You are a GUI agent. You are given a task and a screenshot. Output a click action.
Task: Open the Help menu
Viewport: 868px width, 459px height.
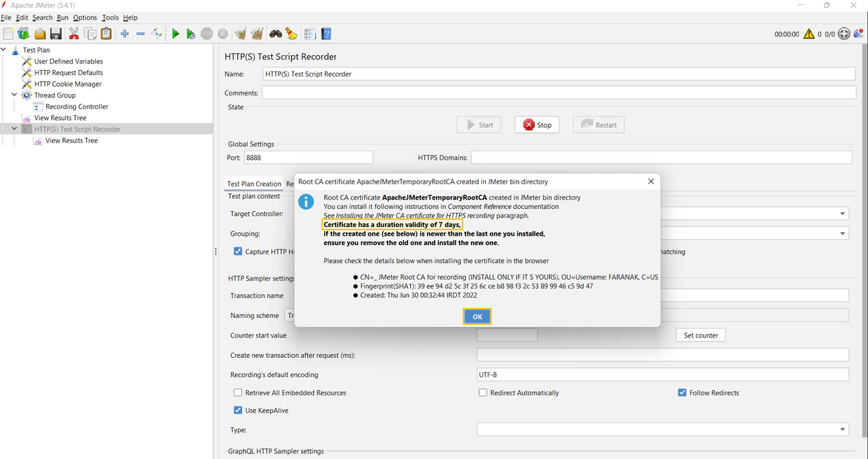tap(130, 17)
